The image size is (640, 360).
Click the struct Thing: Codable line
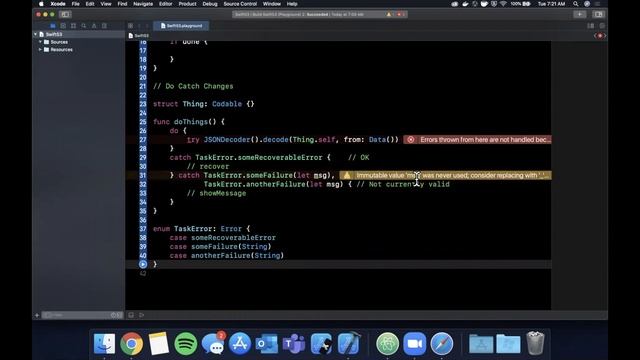click(204, 104)
